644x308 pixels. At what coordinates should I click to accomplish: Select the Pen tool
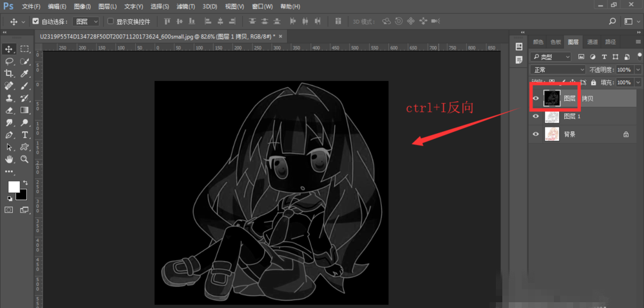pyautogui.click(x=8, y=134)
